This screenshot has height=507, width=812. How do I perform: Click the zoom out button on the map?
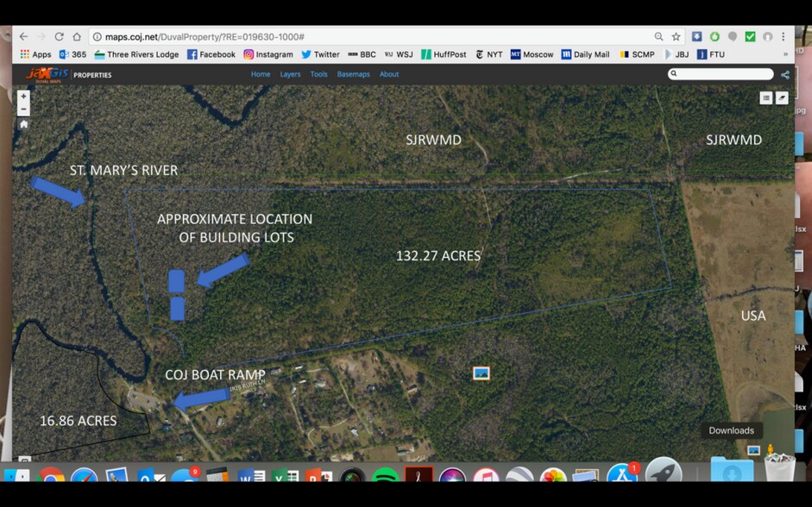coord(22,108)
